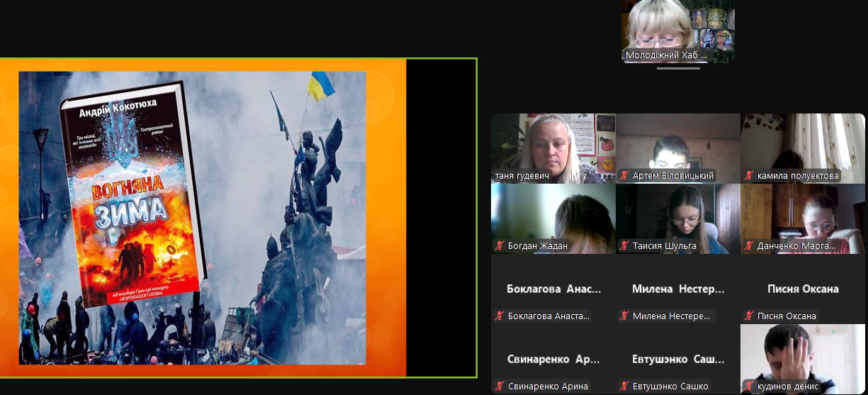Click muted mic icon beside Свинаренко Арина
Image resolution: width=868 pixels, height=395 pixels.
500,386
